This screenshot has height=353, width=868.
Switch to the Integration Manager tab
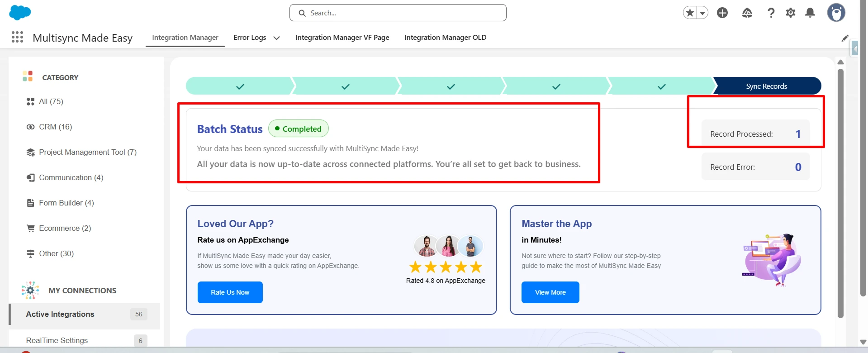(x=185, y=38)
